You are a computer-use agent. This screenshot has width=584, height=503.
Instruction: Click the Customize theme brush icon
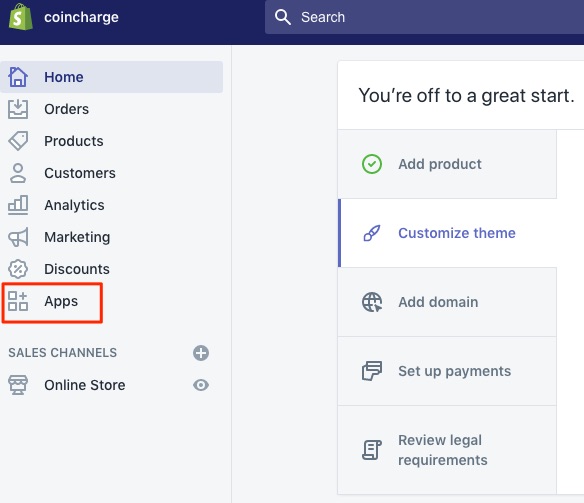coord(372,233)
